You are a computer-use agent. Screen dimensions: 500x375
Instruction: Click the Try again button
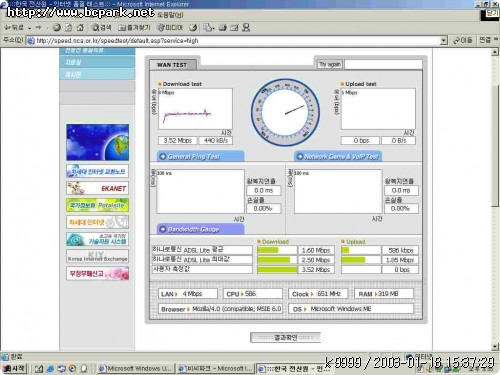click(330, 64)
